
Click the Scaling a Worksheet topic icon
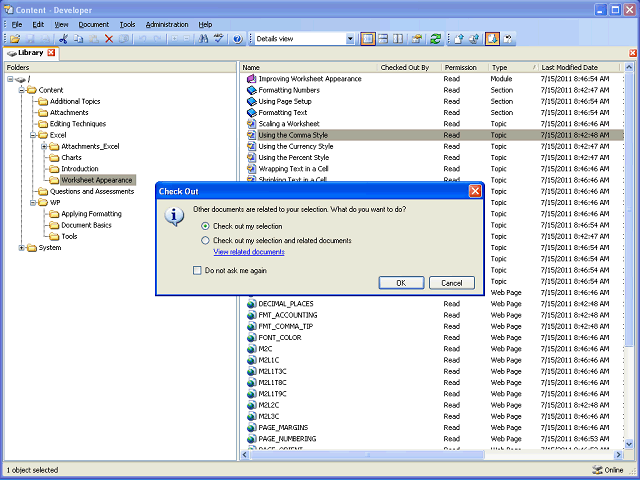tap(251, 124)
